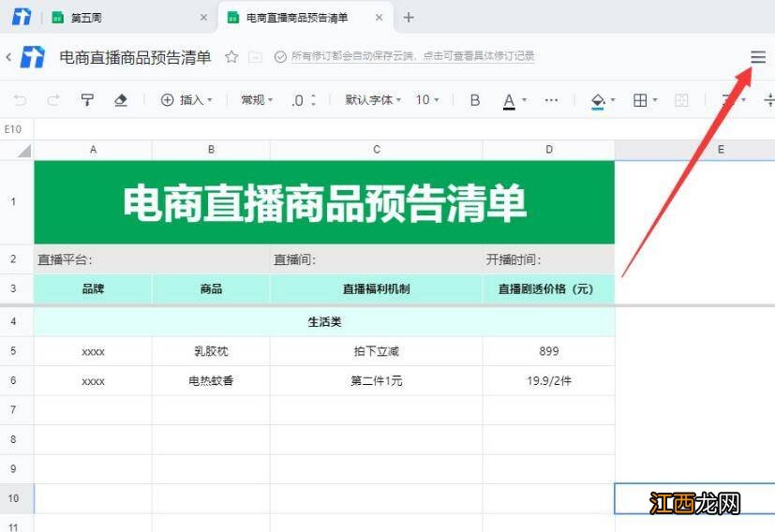
Task: Click the borders grid icon
Action: tap(639, 100)
